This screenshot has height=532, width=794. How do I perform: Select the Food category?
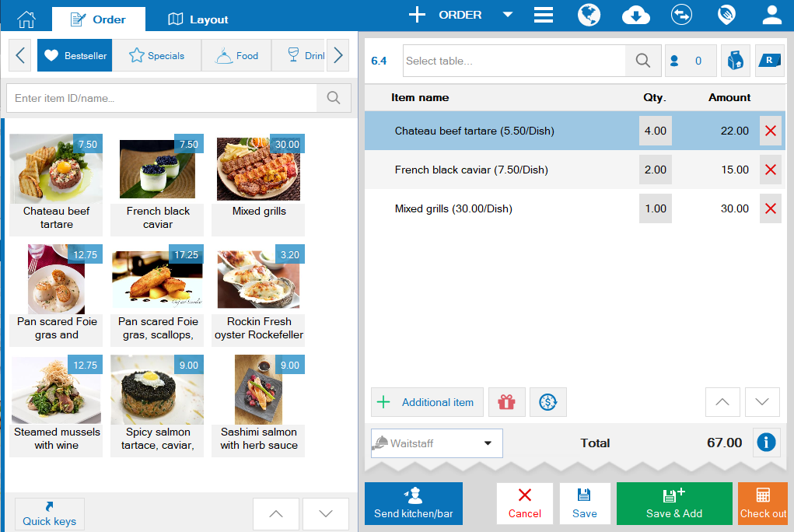coord(236,55)
